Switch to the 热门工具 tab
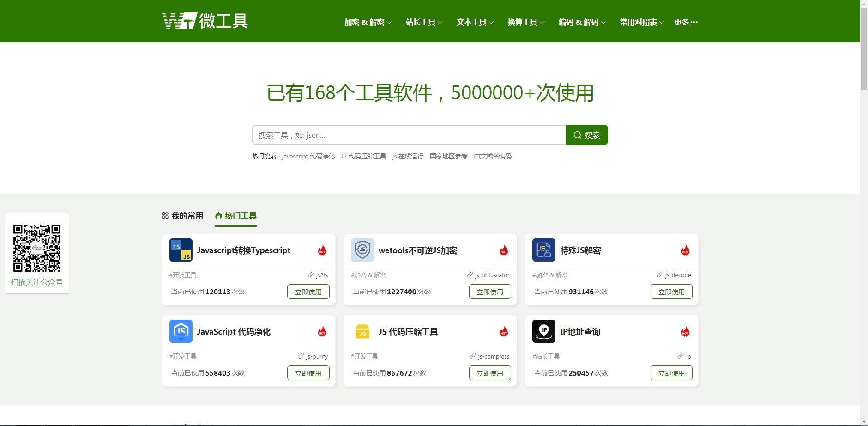Screen dimensions: 868x426 point(235,216)
